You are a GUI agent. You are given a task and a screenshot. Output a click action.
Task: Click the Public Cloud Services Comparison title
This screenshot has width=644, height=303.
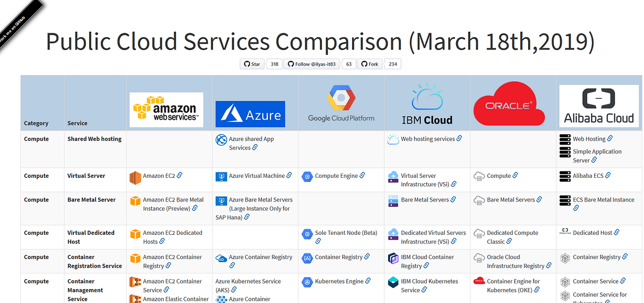pyautogui.click(x=320, y=41)
